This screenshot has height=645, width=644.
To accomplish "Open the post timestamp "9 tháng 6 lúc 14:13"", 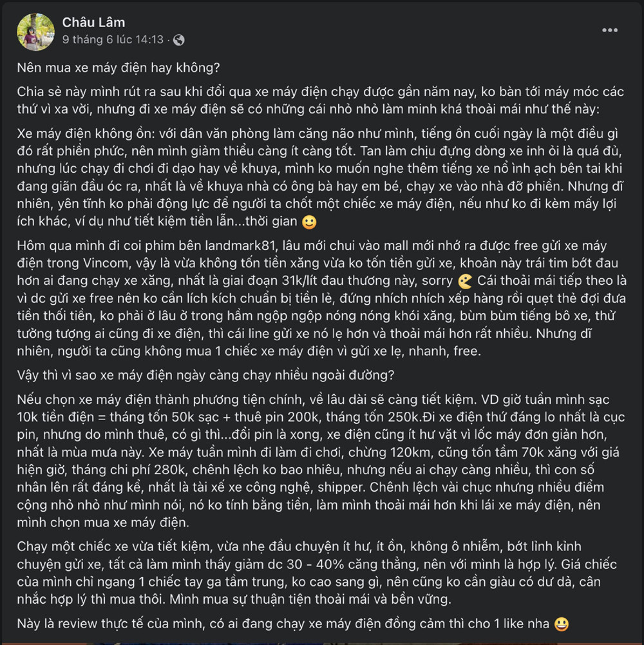I will click(113, 40).
